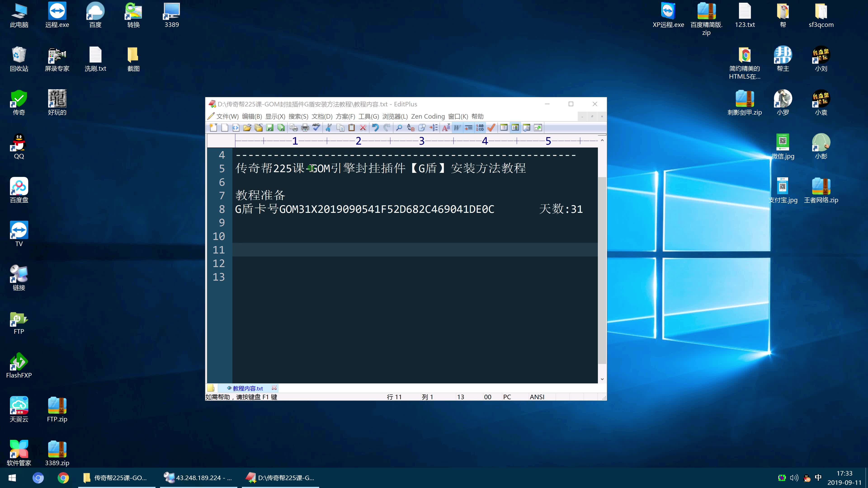Click the 中 input method indicator
Viewport: 868px width, 488px height.
tap(818, 478)
